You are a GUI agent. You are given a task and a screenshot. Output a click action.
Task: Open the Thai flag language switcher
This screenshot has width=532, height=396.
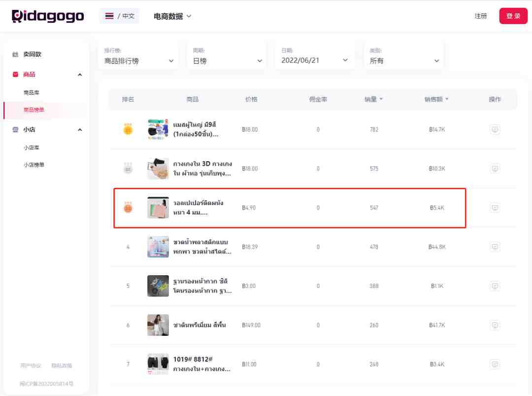pos(119,16)
